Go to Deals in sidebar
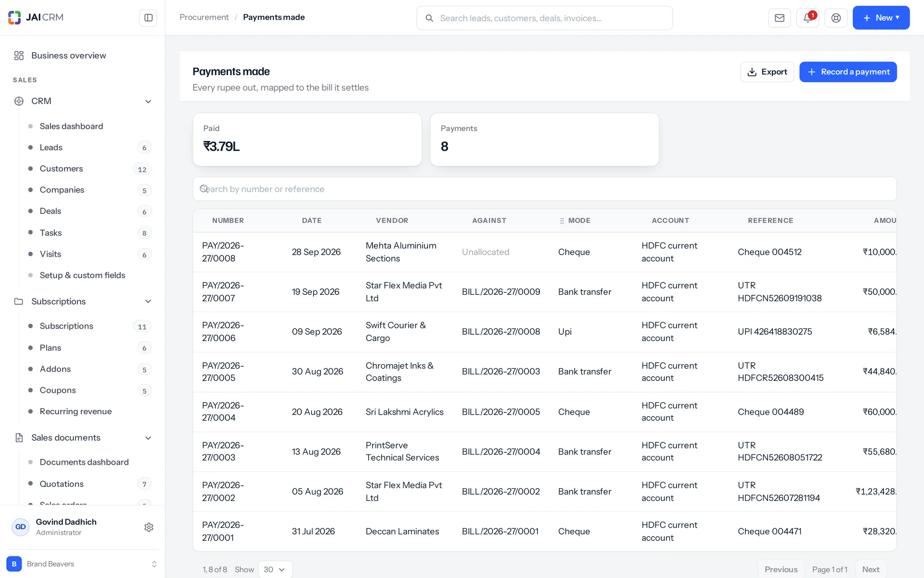Screen dimensions: 924x578 (x=50, y=211)
